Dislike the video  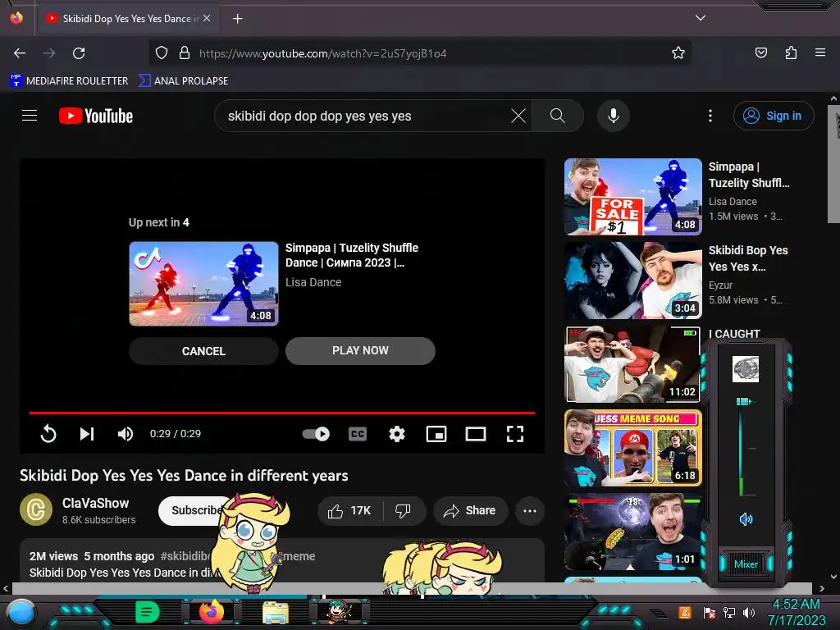(x=404, y=510)
